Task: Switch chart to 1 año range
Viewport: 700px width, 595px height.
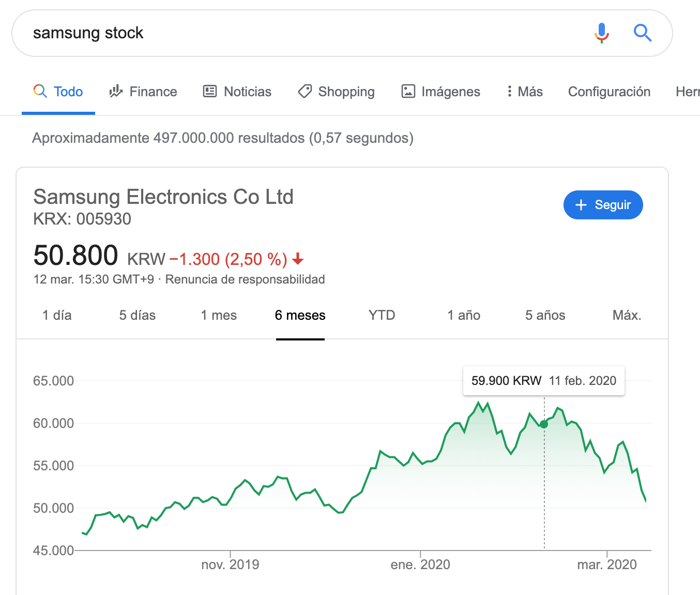Action: click(464, 315)
